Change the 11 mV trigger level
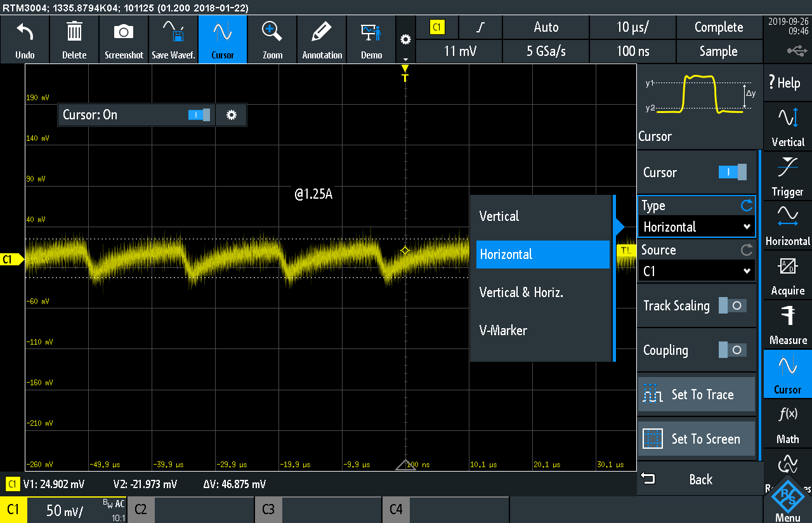This screenshot has height=523, width=812. point(460,51)
